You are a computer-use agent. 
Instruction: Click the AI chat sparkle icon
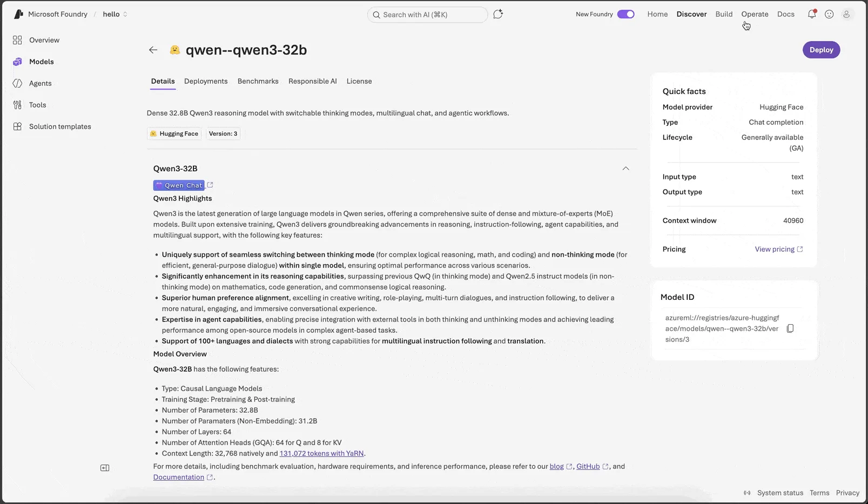tap(498, 14)
